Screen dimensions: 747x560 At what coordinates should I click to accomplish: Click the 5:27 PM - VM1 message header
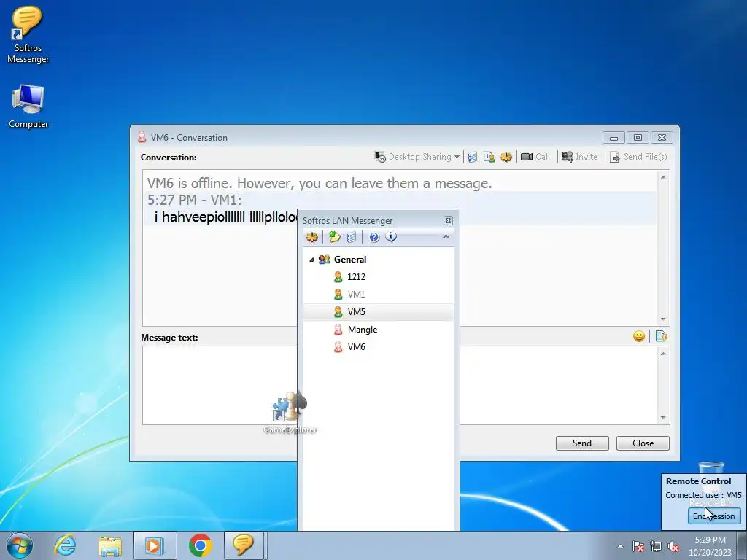click(x=194, y=200)
